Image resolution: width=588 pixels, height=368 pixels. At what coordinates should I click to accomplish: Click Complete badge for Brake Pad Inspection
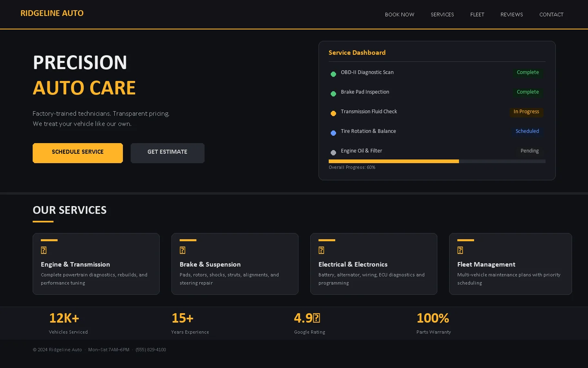click(x=528, y=92)
